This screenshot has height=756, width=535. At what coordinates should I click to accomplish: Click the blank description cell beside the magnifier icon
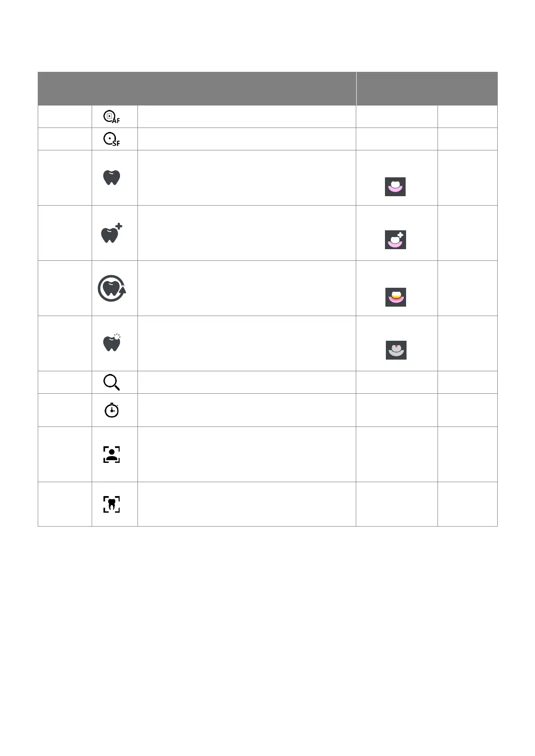(x=247, y=382)
